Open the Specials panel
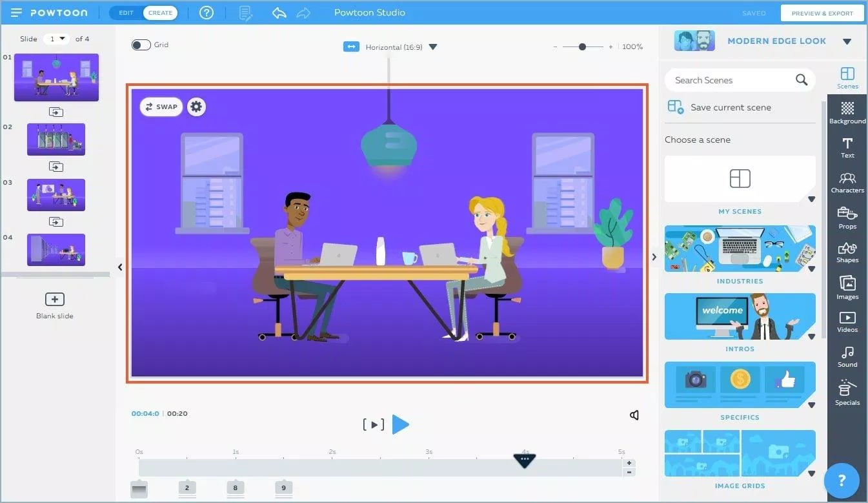This screenshot has height=503, width=868. point(847,393)
